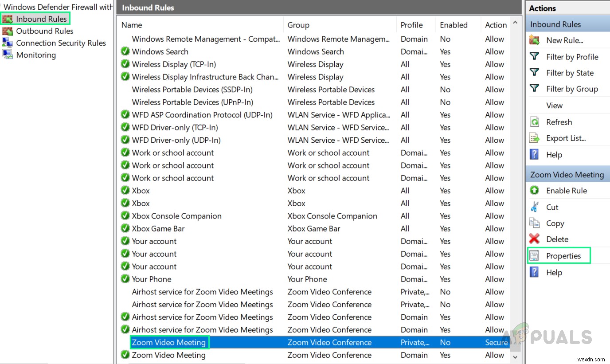Choose Filter by Profile action

pos(572,57)
